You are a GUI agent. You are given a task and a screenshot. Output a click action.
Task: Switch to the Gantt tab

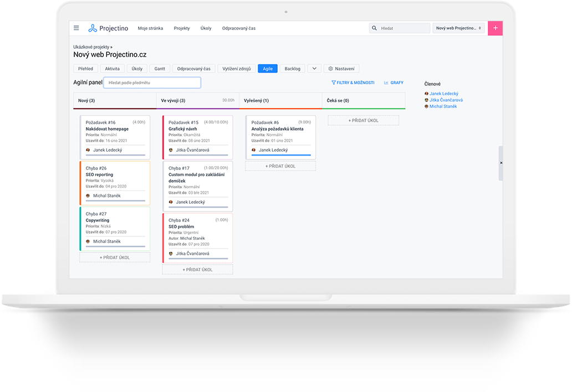[x=160, y=69]
